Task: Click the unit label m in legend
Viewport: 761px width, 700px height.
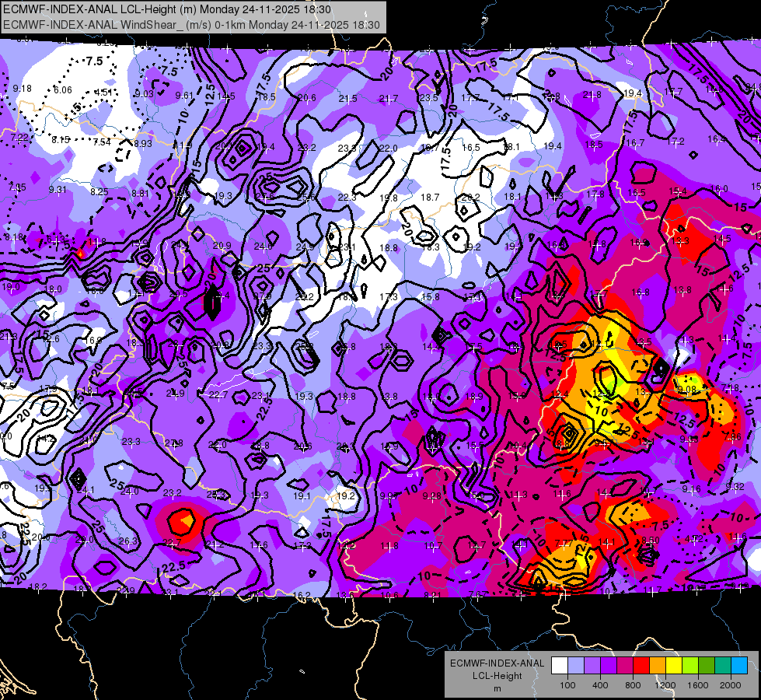Action: point(497,689)
